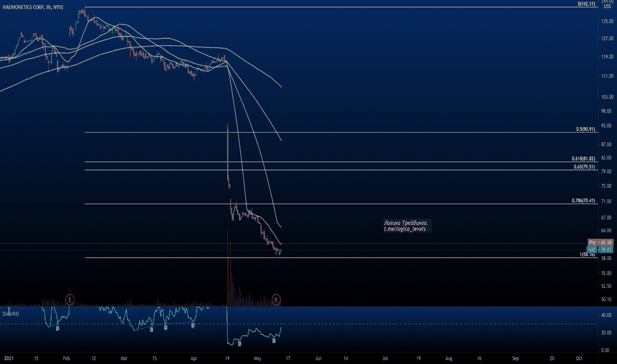Viewport: 617px width, 364px height.
Task: Select the May D divergence label on DiverRSI
Action: (274, 341)
